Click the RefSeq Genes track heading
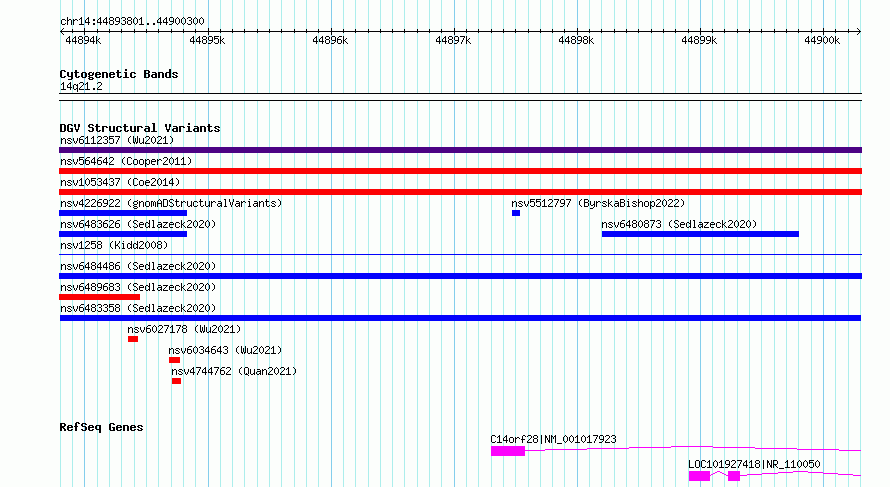 [x=101, y=427]
